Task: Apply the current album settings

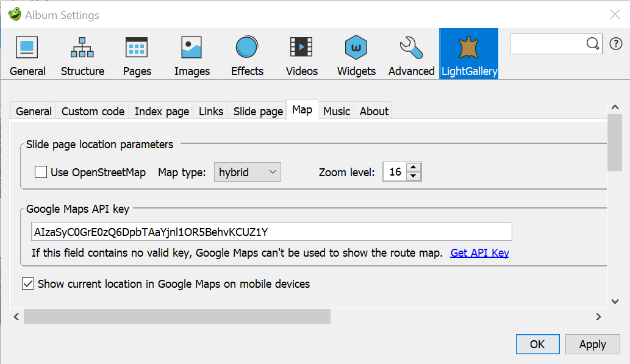Action: click(592, 344)
